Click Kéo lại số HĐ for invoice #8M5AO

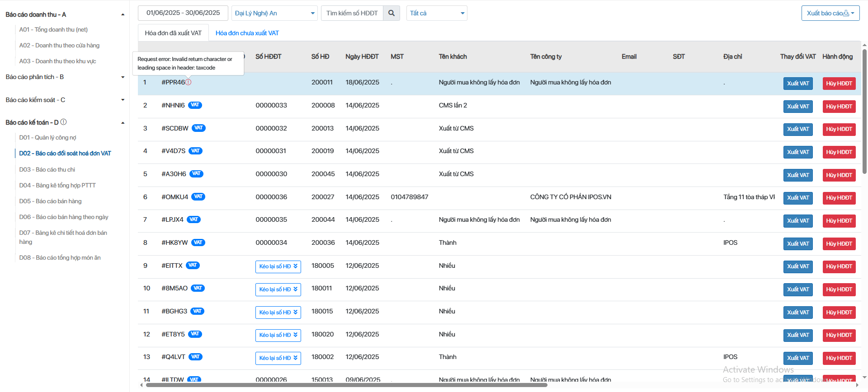tap(278, 289)
